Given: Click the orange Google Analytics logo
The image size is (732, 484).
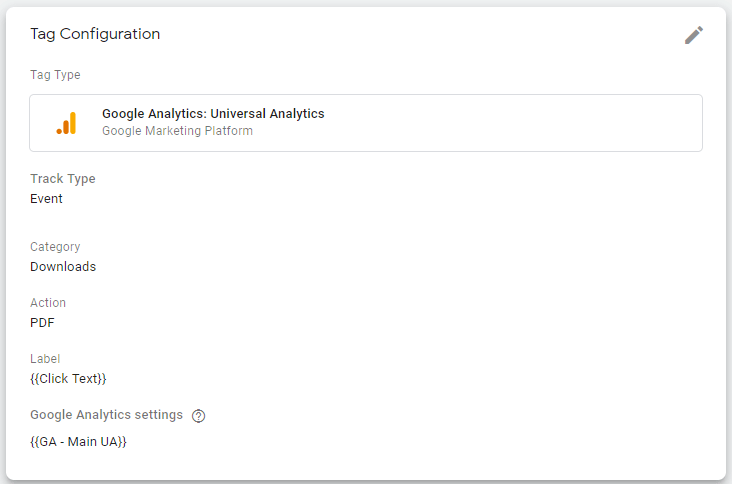Looking at the screenshot, I should click(66, 123).
